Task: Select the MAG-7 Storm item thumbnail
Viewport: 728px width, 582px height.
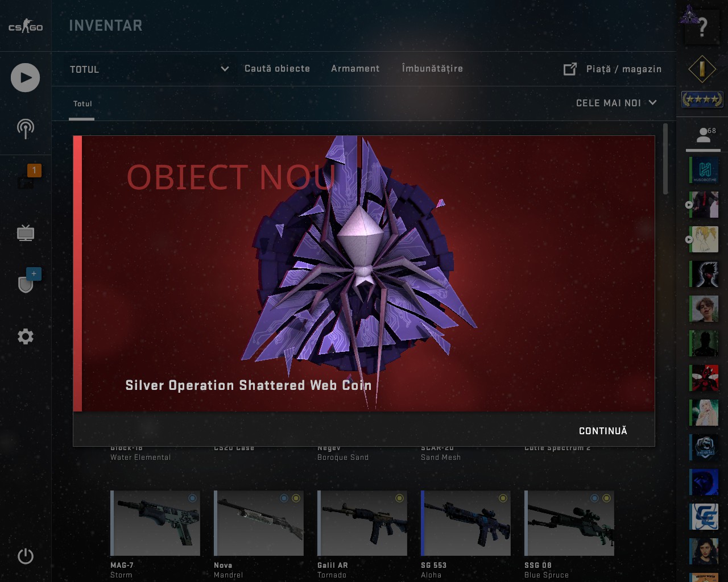Action: 155,523
